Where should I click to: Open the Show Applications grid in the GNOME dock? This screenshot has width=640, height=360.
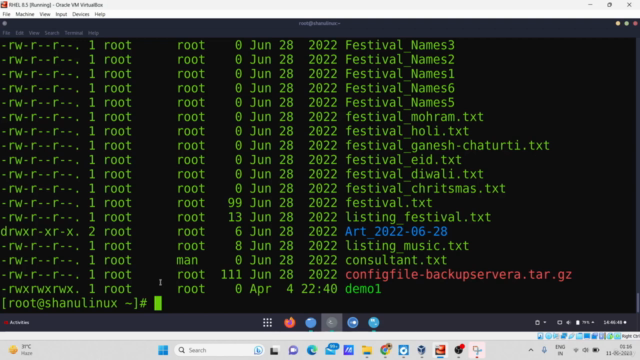267,322
